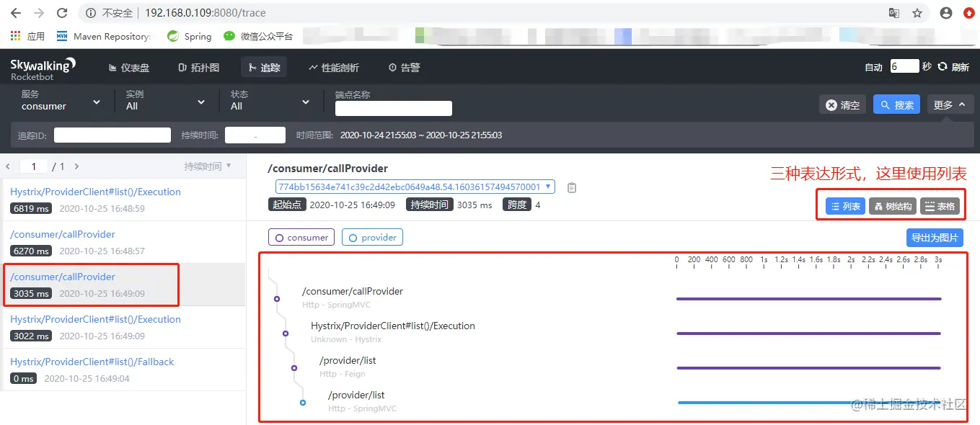Click the Hystrix Execution span label text
This screenshot has height=425, width=980.
coord(393,326)
